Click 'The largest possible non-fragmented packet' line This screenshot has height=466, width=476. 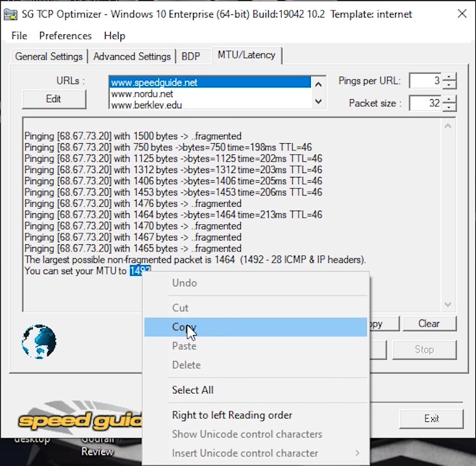click(x=195, y=260)
